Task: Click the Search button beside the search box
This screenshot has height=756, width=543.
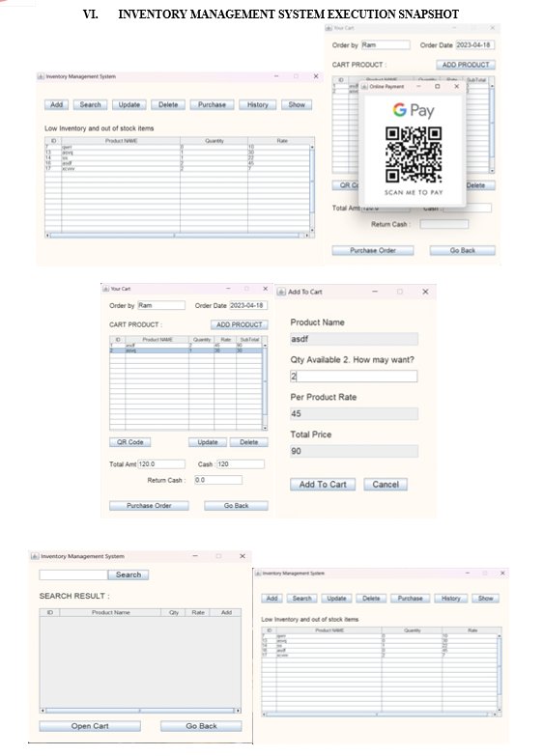Action: (129, 574)
